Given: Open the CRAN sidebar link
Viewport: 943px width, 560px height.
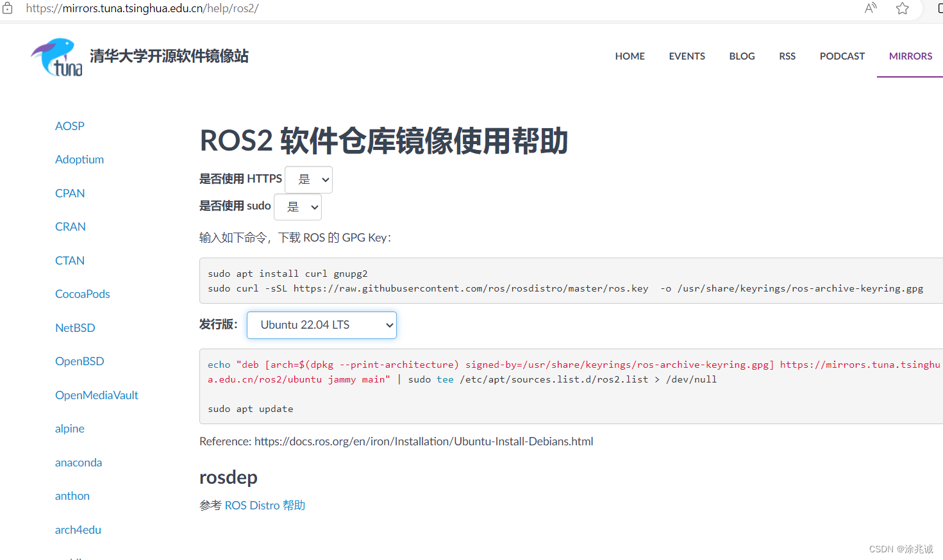Looking at the screenshot, I should point(71,227).
